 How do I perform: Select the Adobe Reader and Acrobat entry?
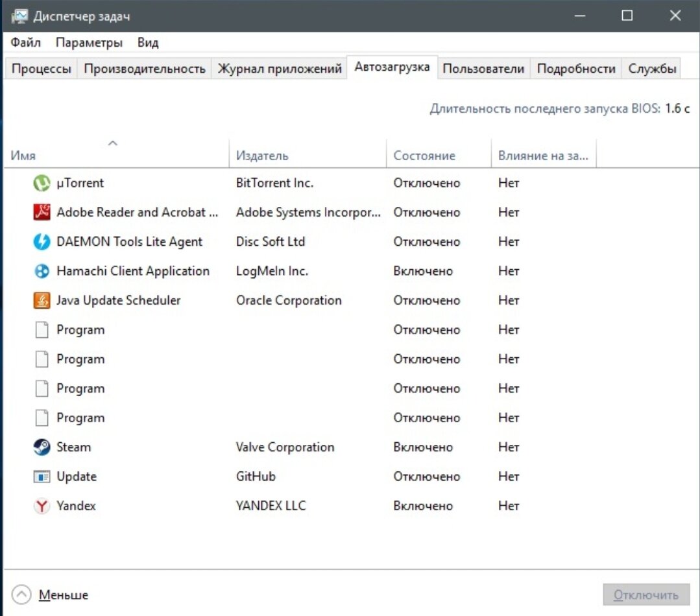[x=138, y=212]
